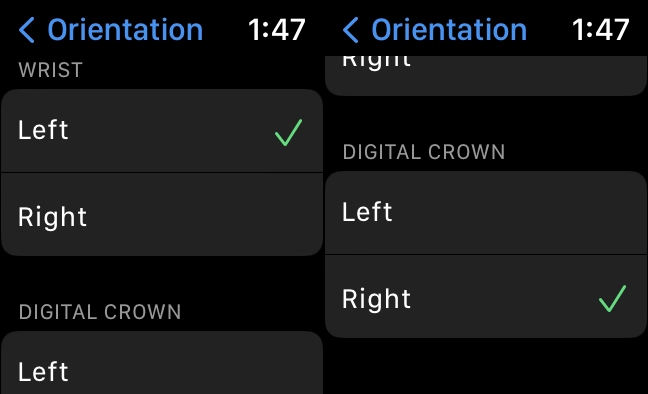The height and width of the screenshot is (394, 648).
Task: Select Left under the WRIST section
Action: coord(162,131)
